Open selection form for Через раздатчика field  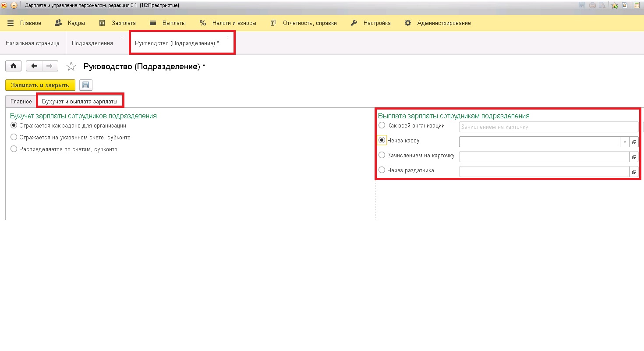pos(634,172)
